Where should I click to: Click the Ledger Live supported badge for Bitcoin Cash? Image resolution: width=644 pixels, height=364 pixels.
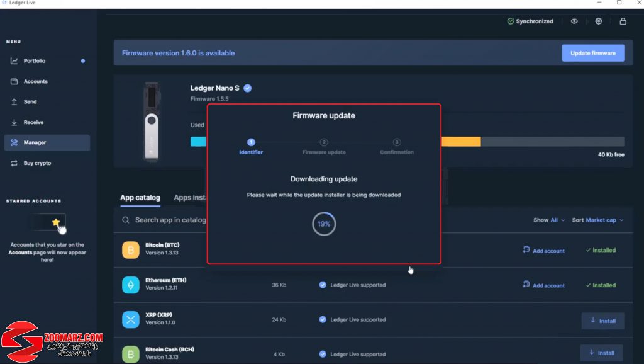352,354
